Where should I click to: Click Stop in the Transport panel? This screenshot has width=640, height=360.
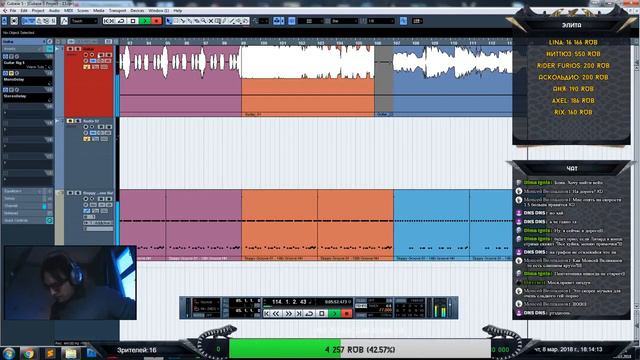click(x=322, y=313)
